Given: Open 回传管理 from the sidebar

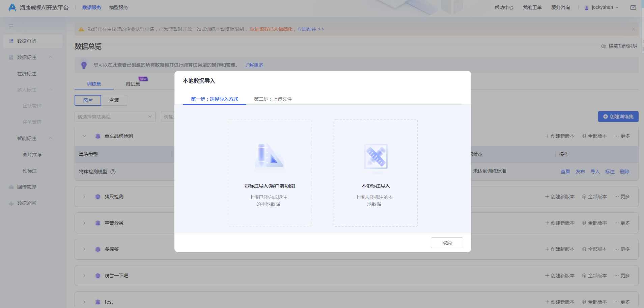Looking at the screenshot, I should [27, 187].
